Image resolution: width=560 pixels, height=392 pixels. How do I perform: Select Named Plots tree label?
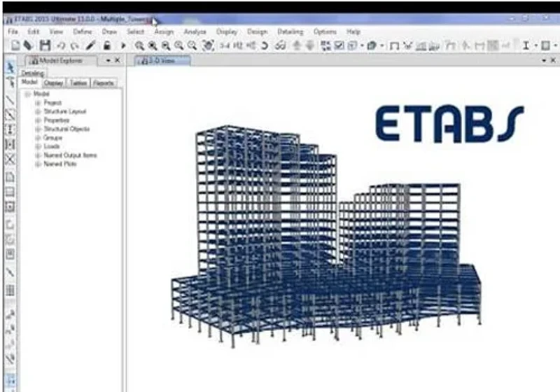(x=60, y=164)
